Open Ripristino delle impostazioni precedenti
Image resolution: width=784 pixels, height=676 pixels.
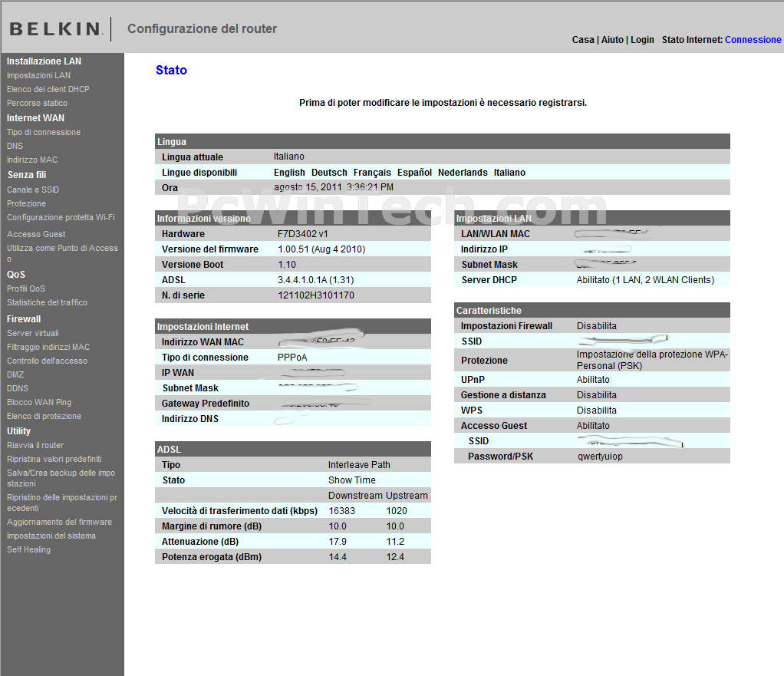pyautogui.click(x=62, y=503)
